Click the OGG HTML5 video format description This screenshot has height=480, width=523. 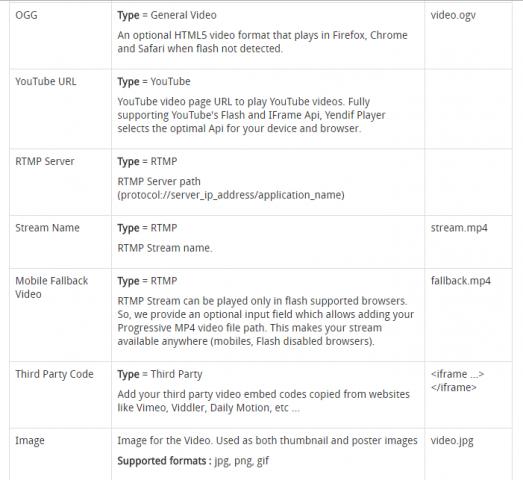point(263,42)
